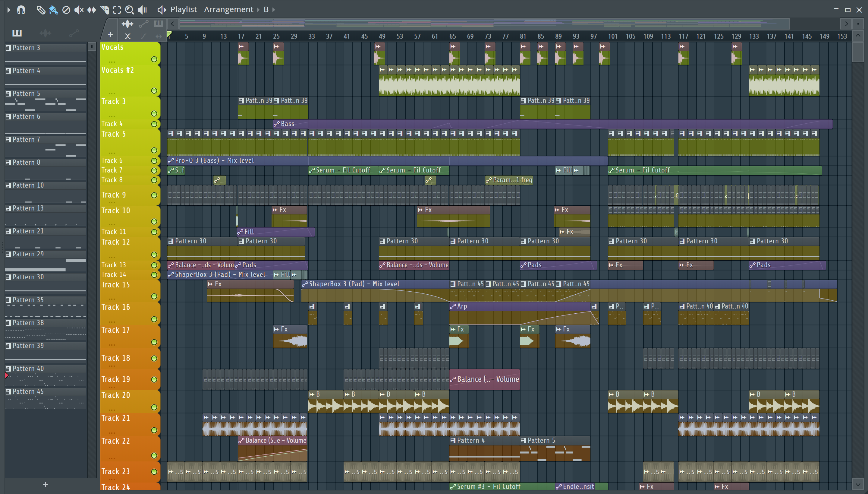Select the Slice tool
Image resolution: width=868 pixels, height=494 pixels.
point(104,10)
